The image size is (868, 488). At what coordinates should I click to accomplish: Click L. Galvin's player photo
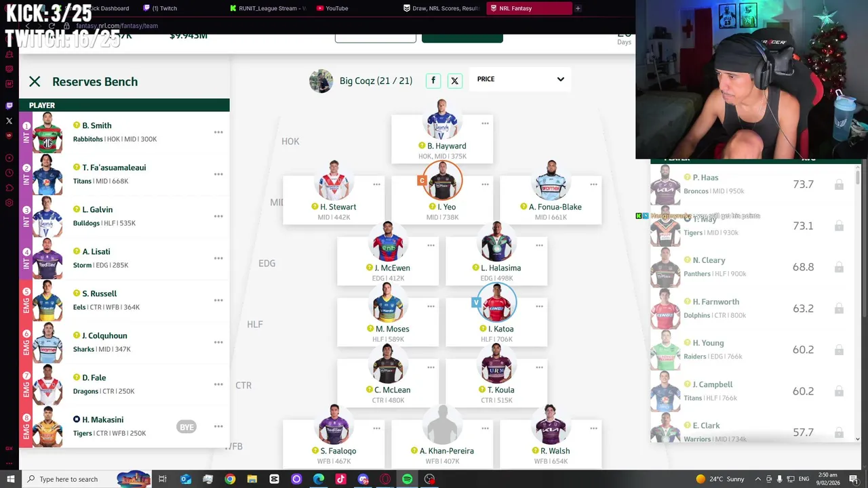click(x=47, y=216)
